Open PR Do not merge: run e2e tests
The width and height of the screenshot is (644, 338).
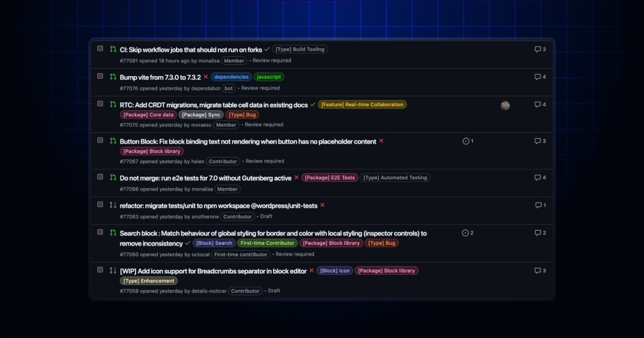[206, 178]
